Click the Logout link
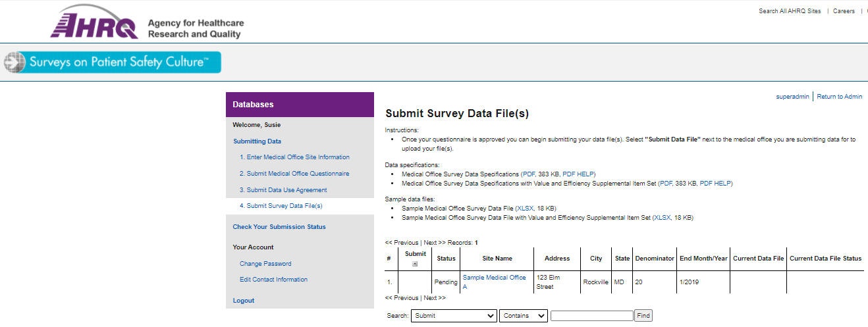 tap(243, 301)
